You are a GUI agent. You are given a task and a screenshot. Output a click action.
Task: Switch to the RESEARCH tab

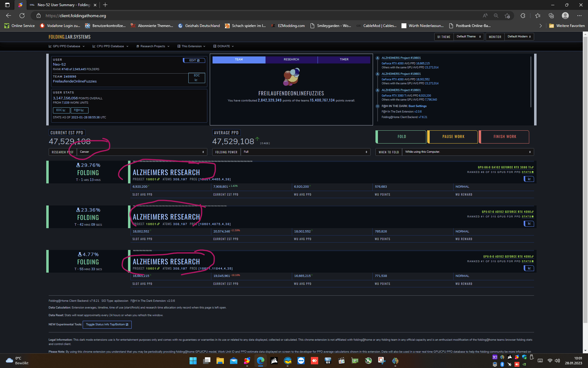point(291,59)
